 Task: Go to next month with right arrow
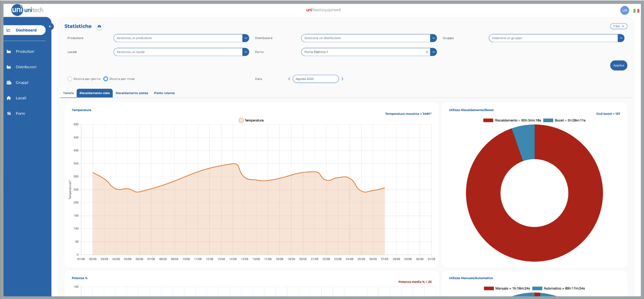[342, 79]
